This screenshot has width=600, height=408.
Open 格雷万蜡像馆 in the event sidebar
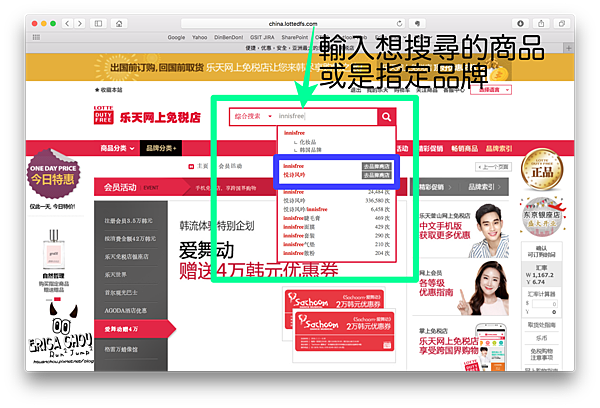[x=121, y=349]
